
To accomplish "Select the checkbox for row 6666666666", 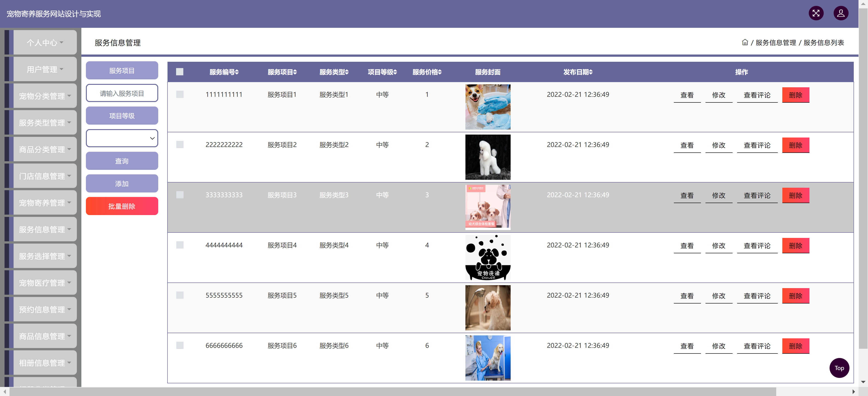I will pyautogui.click(x=180, y=345).
